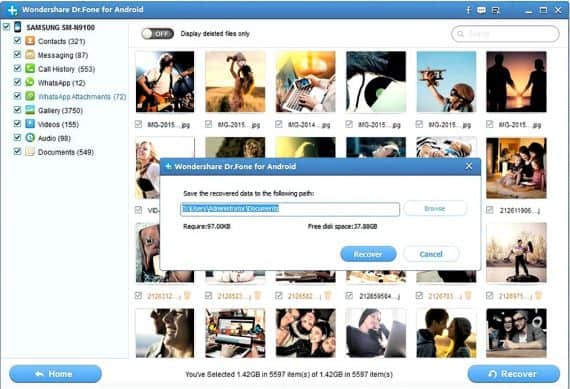Click the Recover button in dialog
This screenshot has height=389, width=570.
(x=368, y=254)
